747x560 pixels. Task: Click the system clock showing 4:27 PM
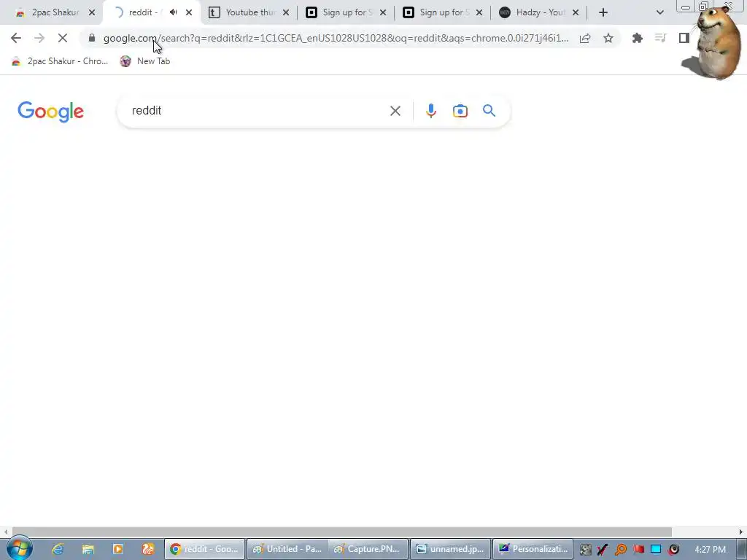point(710,549)
